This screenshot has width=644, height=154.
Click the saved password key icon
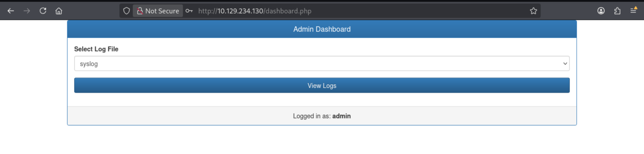coord(189,11)
